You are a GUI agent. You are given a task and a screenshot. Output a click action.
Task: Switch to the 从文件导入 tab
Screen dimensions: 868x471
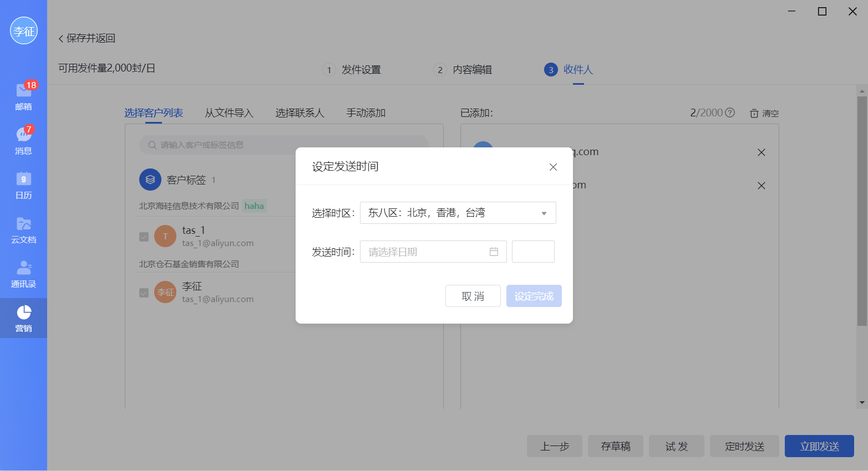[x=229, y=112]
